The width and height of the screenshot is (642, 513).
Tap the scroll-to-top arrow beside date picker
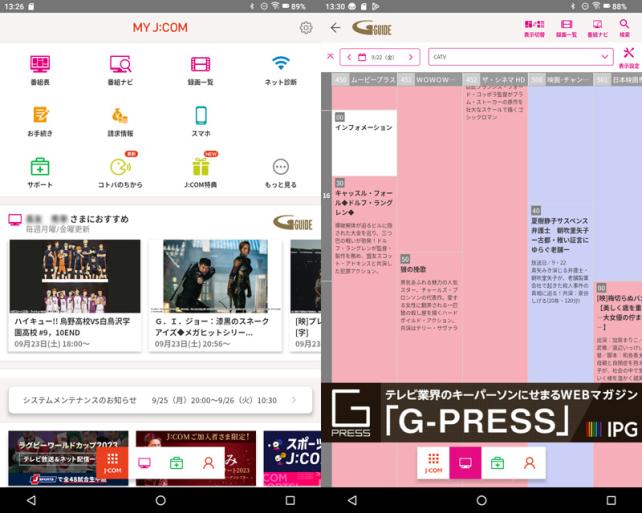pos(330,56)
